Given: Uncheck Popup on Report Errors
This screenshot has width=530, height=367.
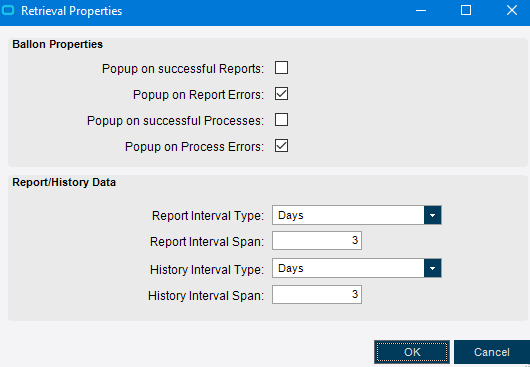Looking at the screenshot, I should [x=281, y=94].
